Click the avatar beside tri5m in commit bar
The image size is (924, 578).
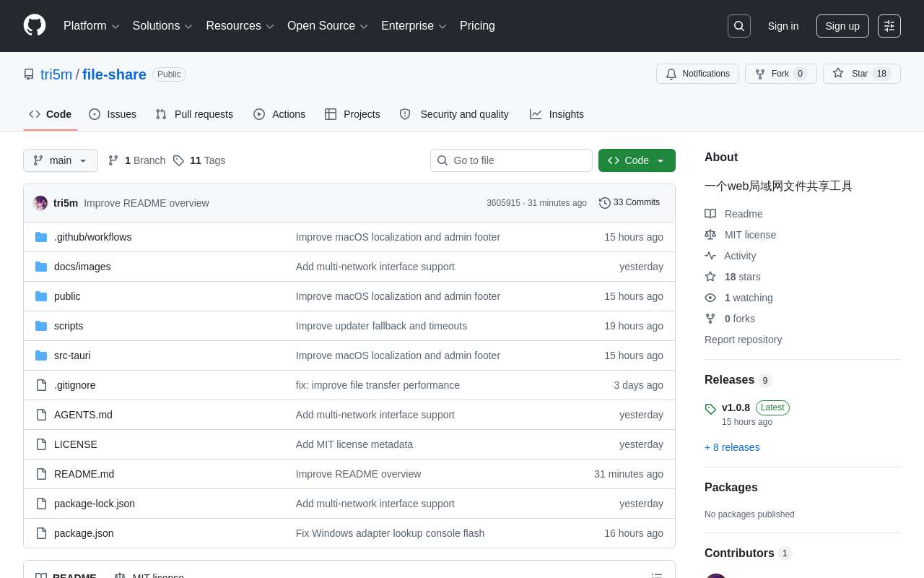(40, 203)
